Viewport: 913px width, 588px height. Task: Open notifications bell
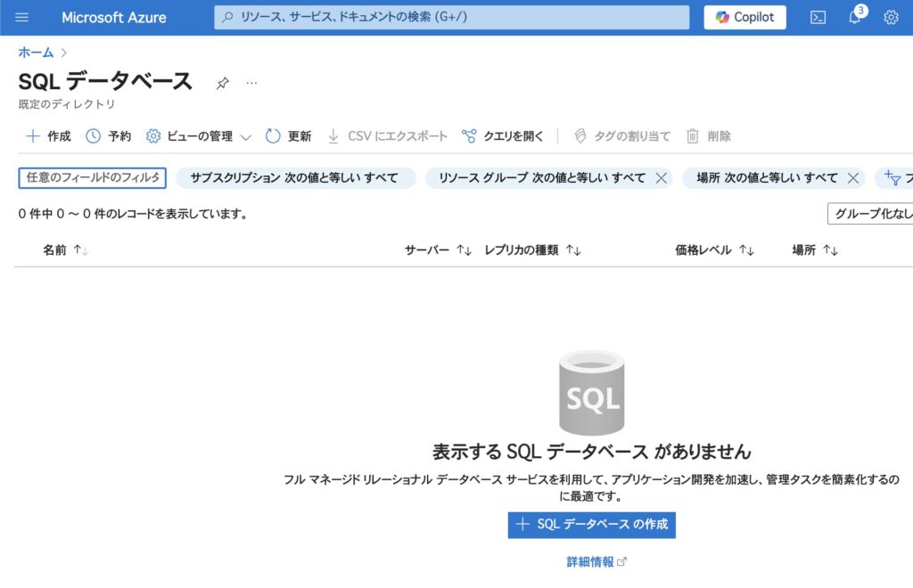[x=855, y=18]
